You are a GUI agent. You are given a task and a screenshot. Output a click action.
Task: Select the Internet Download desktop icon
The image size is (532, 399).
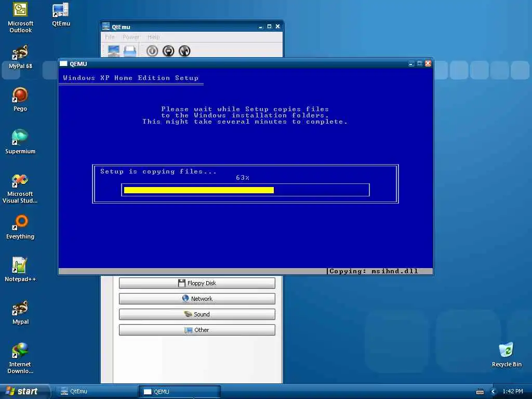[20, 359]
